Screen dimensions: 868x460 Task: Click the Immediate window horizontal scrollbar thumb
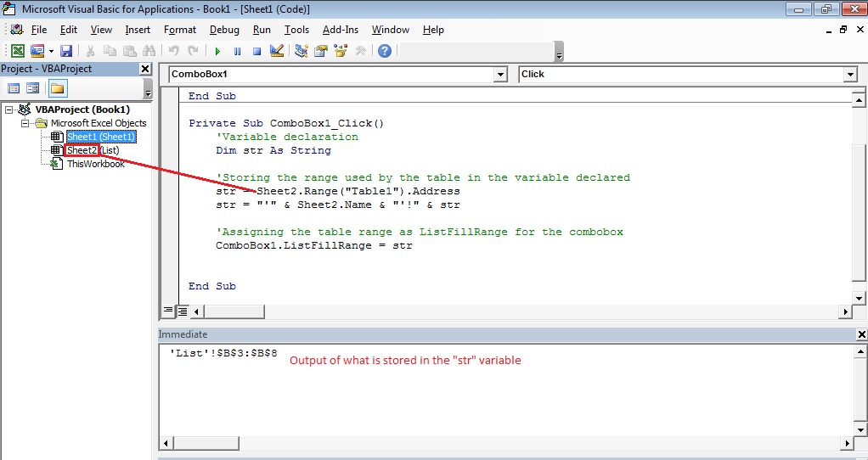(x=206, y=443)
